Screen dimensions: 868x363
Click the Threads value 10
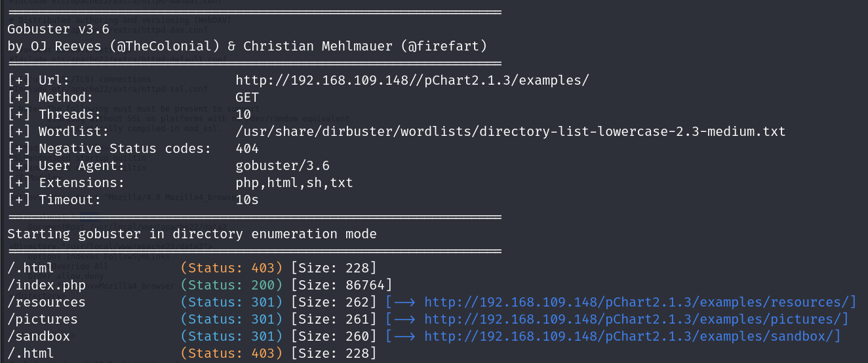pyautogui.click(x=244, y=114)
